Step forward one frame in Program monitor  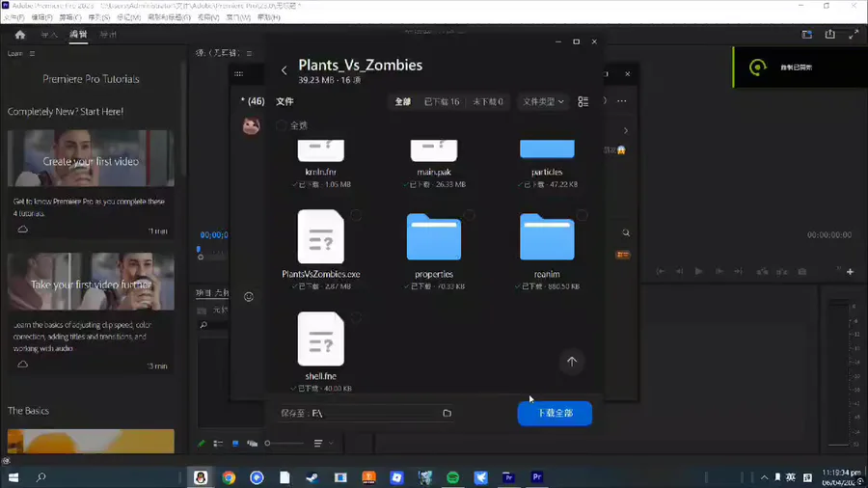[719, 272]
